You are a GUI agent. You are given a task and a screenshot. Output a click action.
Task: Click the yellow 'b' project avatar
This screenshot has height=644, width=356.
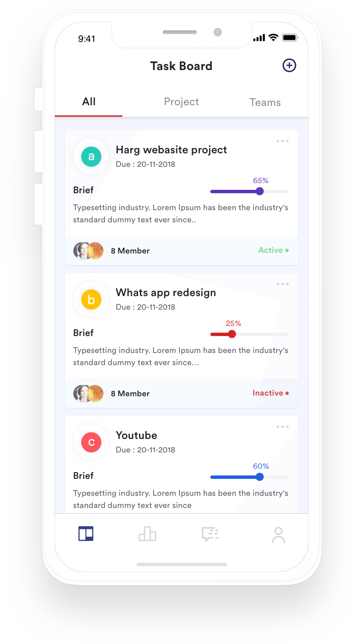click(x=91, y=299)
